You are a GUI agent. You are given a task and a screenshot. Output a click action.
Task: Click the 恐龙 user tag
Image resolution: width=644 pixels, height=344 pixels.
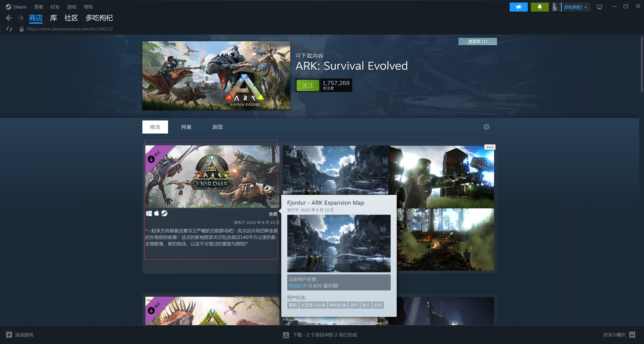point(378,305)
